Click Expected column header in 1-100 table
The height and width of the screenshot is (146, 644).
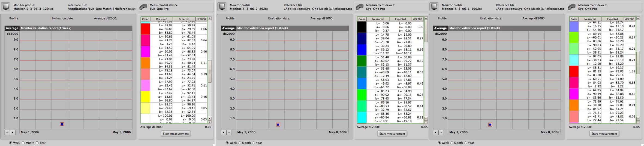(x=612, y=19)
